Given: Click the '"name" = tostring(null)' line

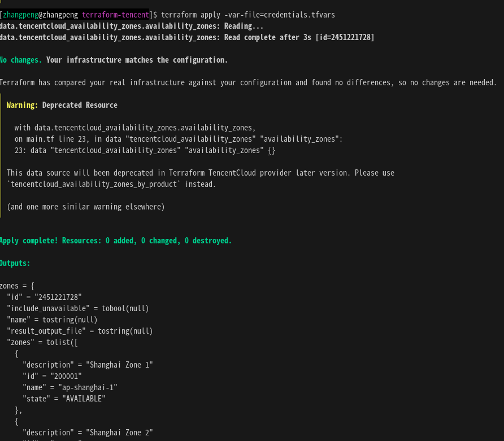Looking at the screenshot, I should tap(52, 320).
